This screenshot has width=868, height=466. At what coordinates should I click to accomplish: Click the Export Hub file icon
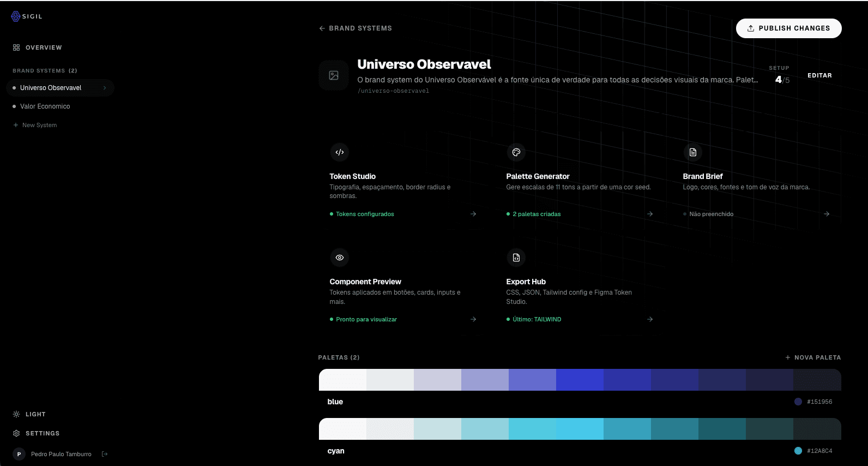pos(516,258)
